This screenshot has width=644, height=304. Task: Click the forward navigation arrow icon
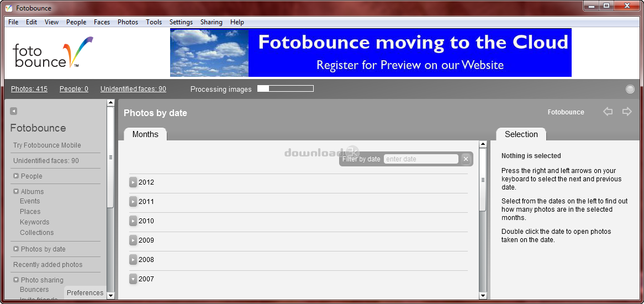[x=627, y=112]
